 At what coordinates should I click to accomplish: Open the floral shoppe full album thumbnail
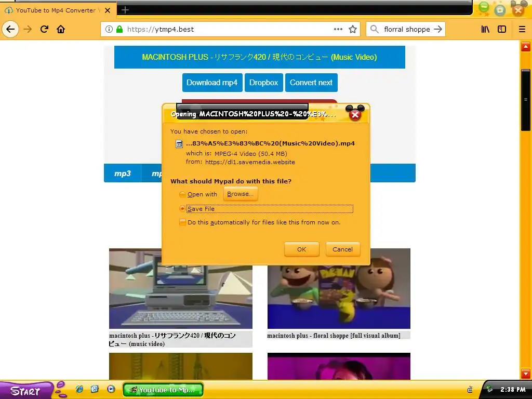coord(339,288)
